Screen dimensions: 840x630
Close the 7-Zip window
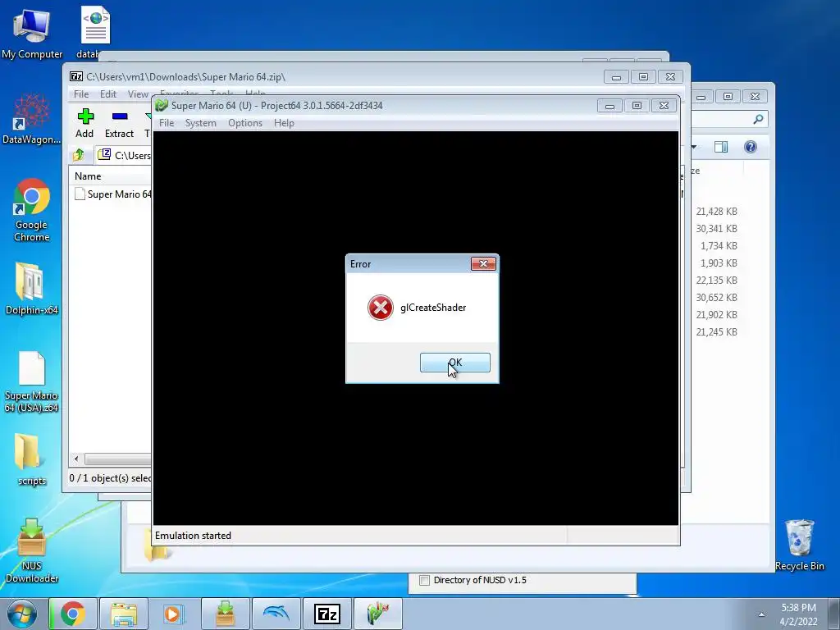pyautogui.click(x=670, y=76)
